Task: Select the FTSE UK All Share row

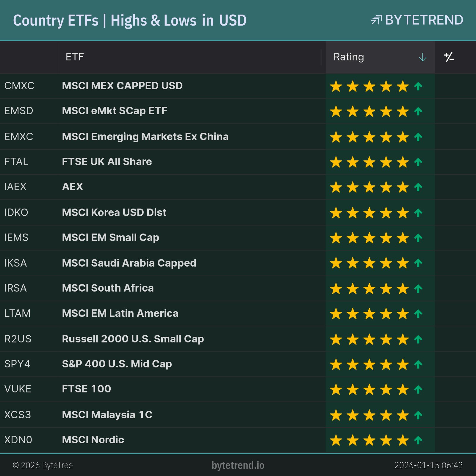Action: [107, 162]
